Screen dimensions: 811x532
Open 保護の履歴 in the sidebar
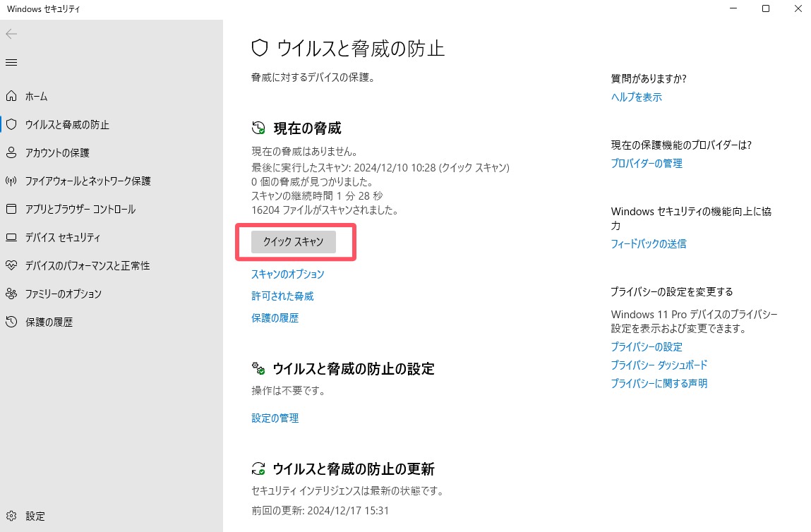click(x=49, y=322)
